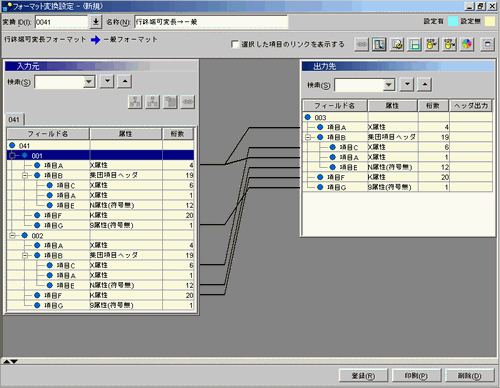Click the rightmost window-layout toolbar icon
The image size is (500, 388).
(487, 44)
